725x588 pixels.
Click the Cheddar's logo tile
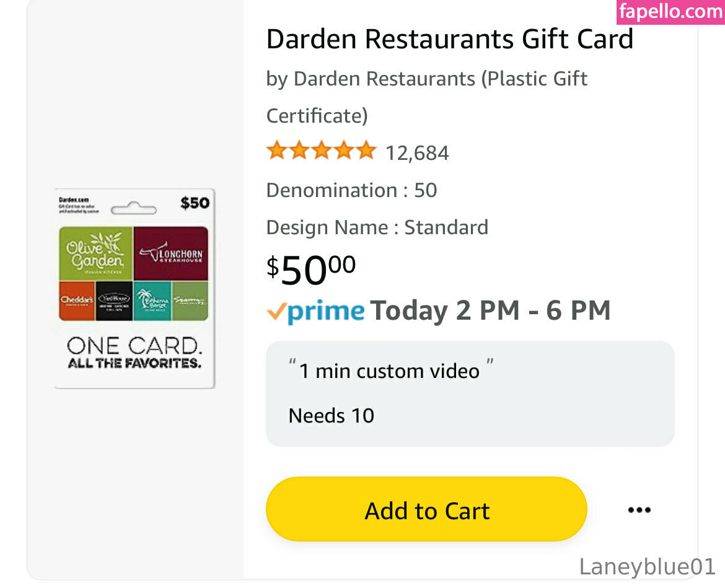tap(77, 301)
